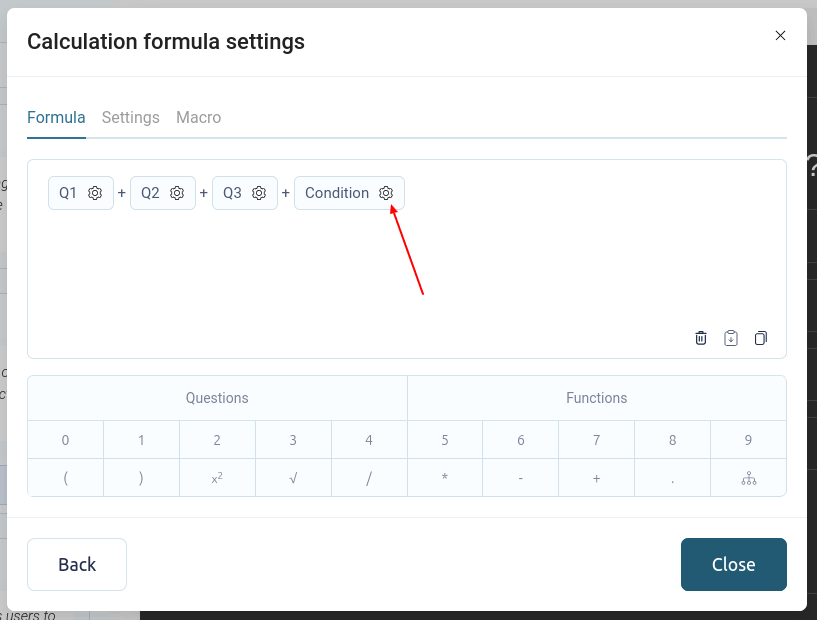Click the dark Close button
The width and height of the screenshot is (817, 620).
click(733, 564)
